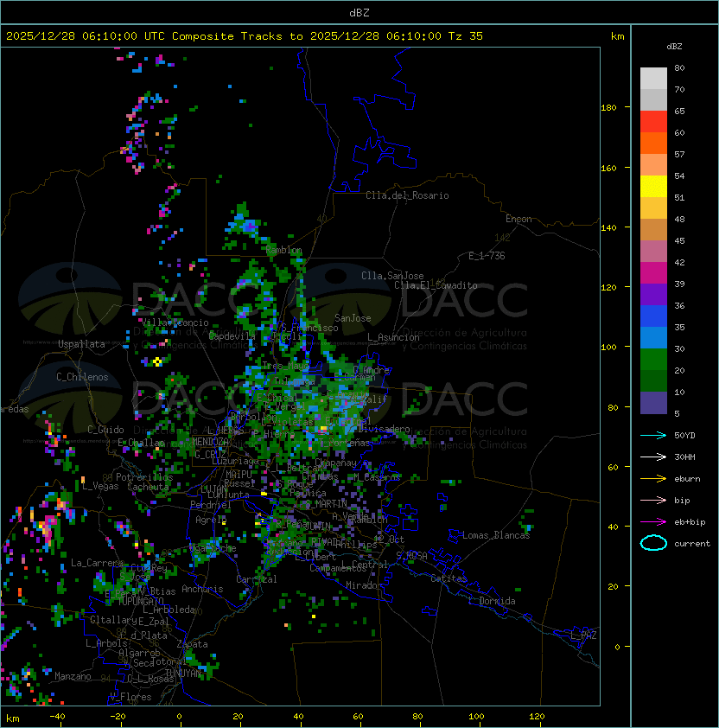
Task: Click the cyan 50YD arrow in legend
Action: (653, 436)
